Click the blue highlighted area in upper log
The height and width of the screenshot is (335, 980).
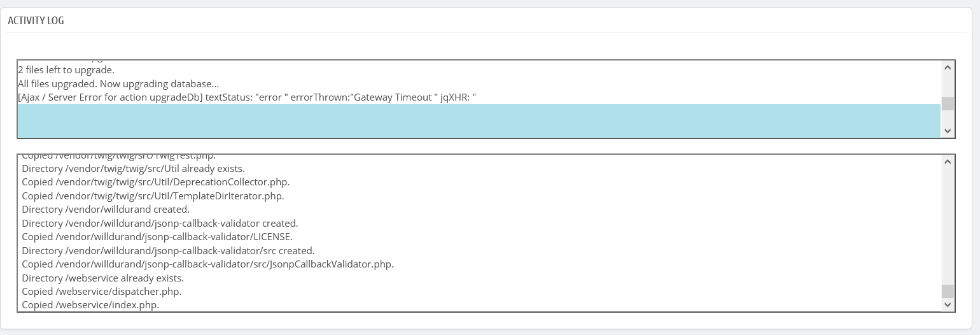(477, 120)
